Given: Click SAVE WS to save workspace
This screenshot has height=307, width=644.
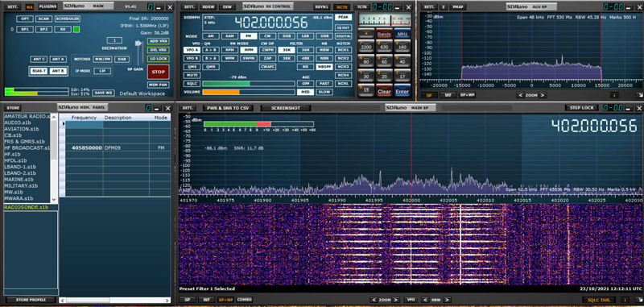Looking at the screenshot, I should (x=103, y=93).
